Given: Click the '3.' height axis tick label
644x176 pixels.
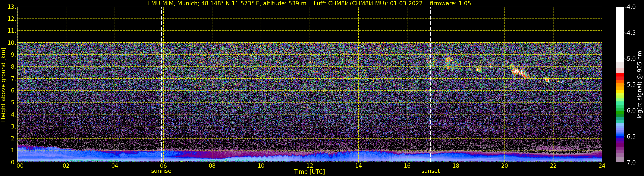Looking at the screenshot, I should coord(13,127).
